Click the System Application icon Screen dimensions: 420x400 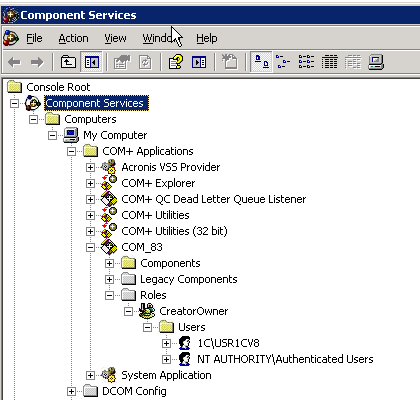[109, 375]
